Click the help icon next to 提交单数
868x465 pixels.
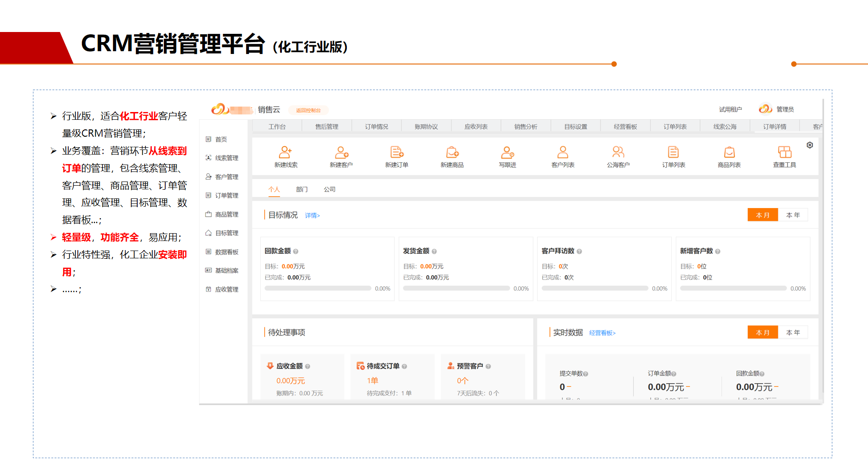tap(586, 374)
